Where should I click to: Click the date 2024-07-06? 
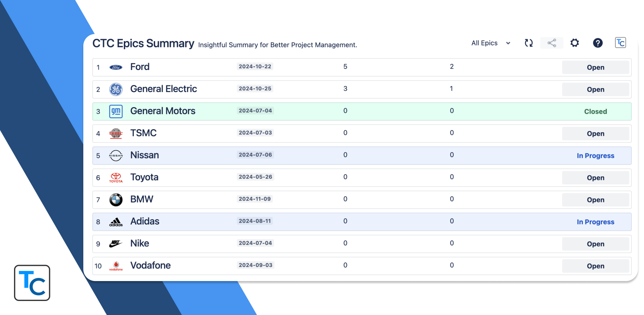[255, 155]
